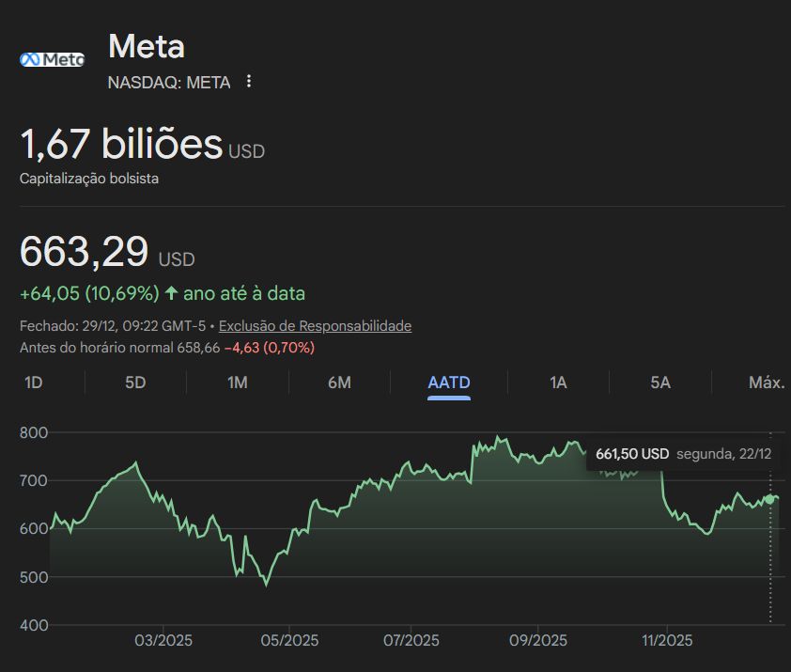
Task: Click the NASDAQ: META ticker label
Action: 169,82
